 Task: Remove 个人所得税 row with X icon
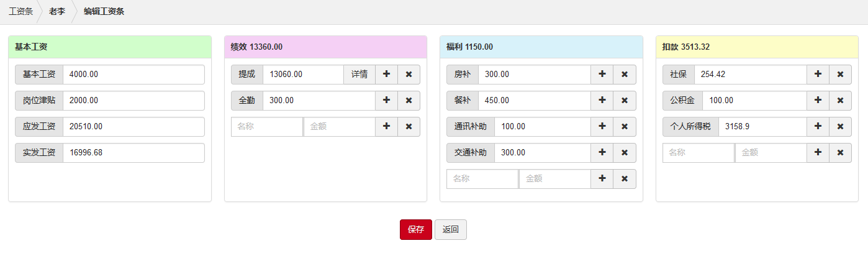[840, 127]
